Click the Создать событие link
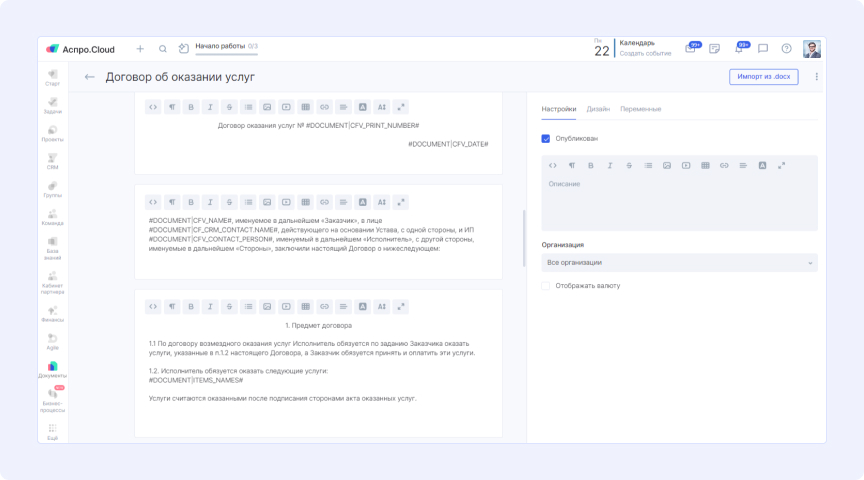 point(645,54)
